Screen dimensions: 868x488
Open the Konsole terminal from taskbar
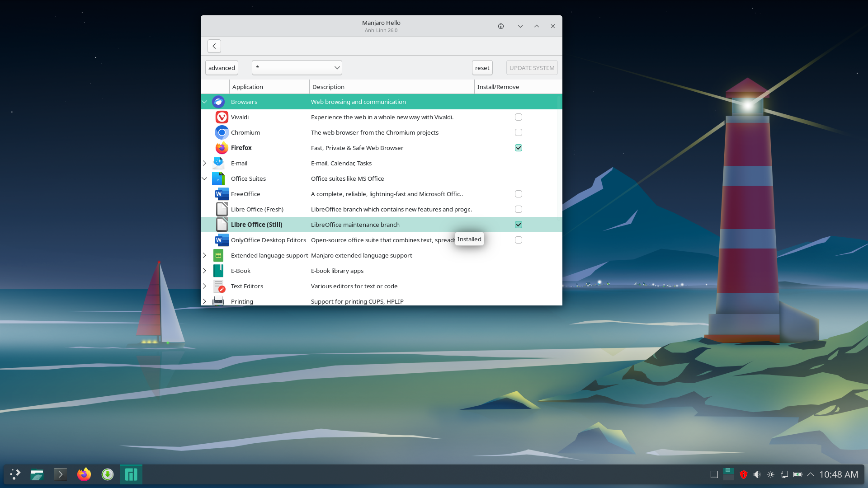pyautogui.click(x=61, y=474)
